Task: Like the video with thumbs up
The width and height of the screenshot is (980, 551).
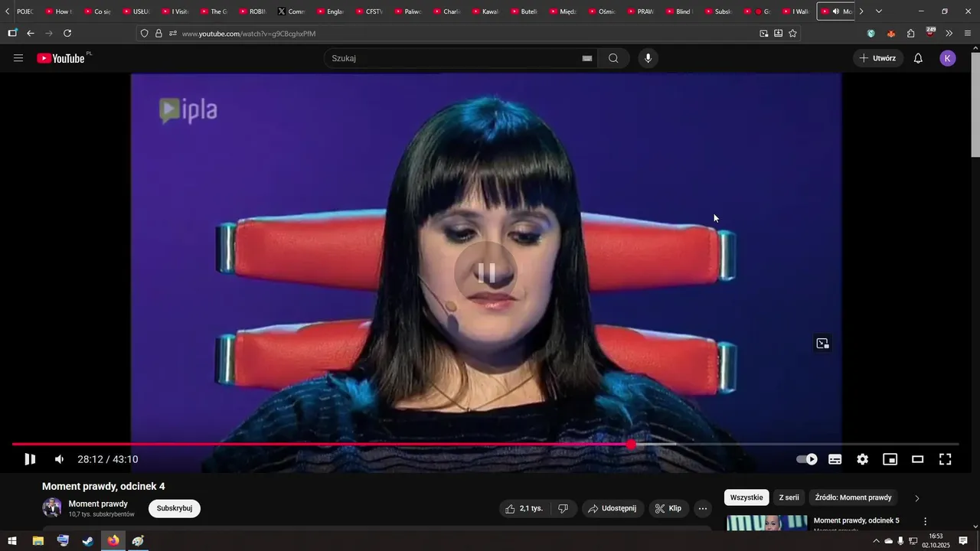Action: coord(524,508)
